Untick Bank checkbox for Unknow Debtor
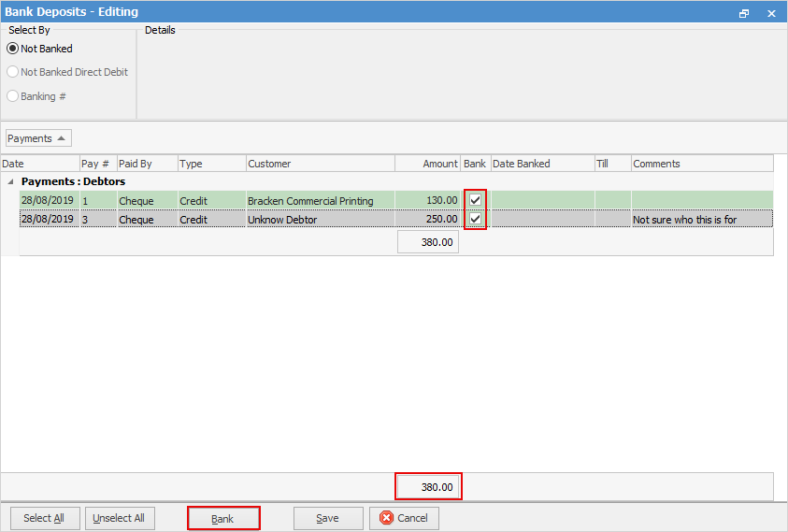The image size is (788, 532). click(x=475, y=219)
